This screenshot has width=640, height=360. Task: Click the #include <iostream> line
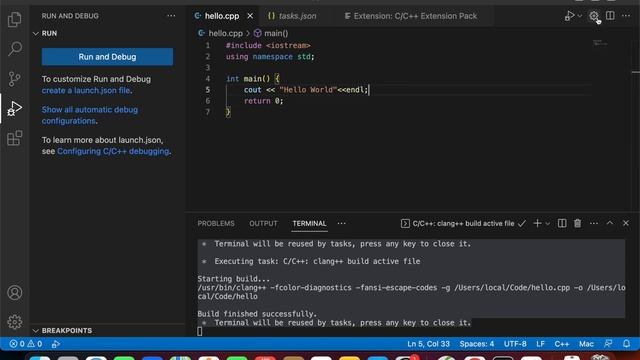(x=268, y=45)
